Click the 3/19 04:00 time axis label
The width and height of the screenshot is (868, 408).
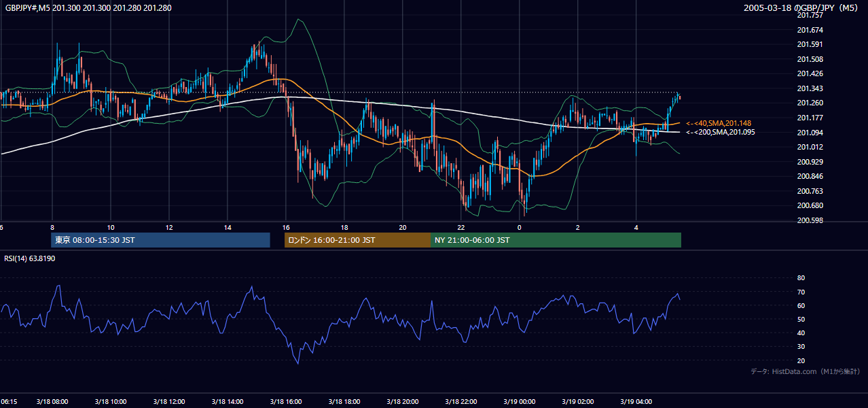pos(636,402)
